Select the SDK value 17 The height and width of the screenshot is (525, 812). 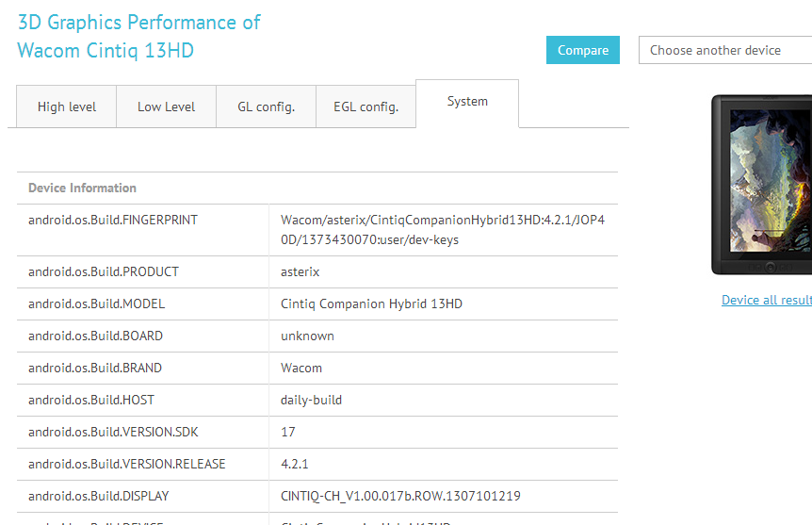(288, 433)
